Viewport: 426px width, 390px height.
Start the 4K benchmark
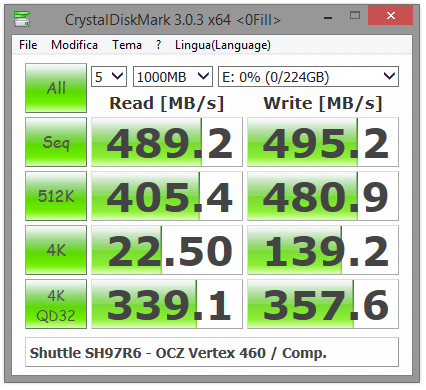56,250
